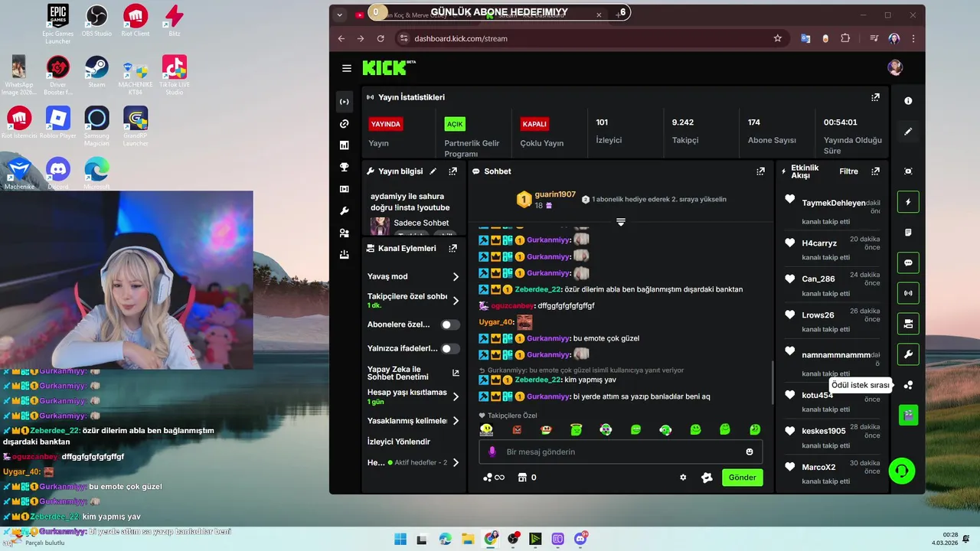Open the green headset support button
Viewport: 980px width, 551px height.
(902, 471)
